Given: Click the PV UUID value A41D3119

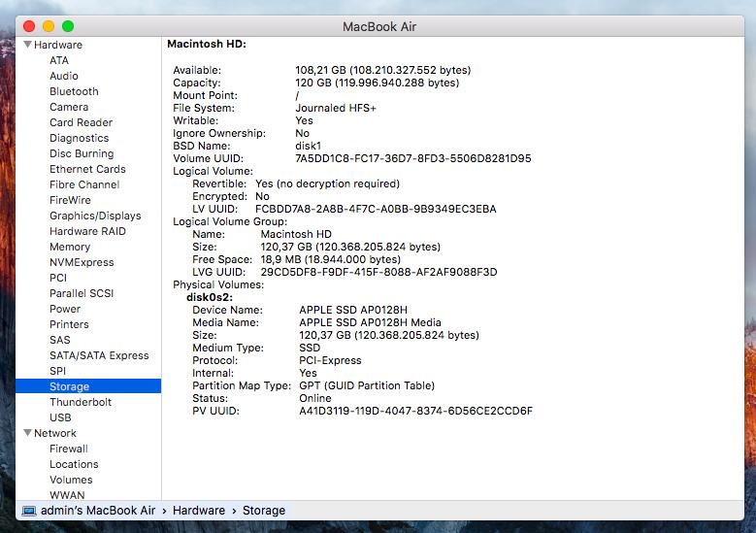Looking at the screenshot, I should 415,411.
